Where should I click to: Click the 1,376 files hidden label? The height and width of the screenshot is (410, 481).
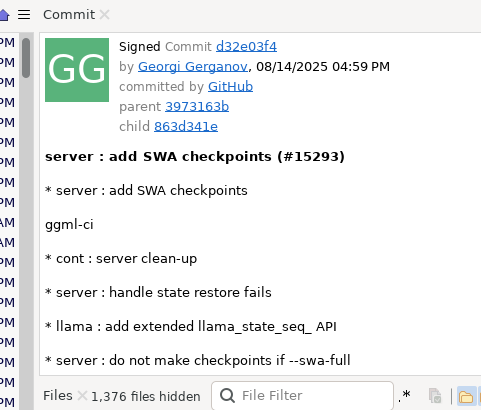(146, 396)
